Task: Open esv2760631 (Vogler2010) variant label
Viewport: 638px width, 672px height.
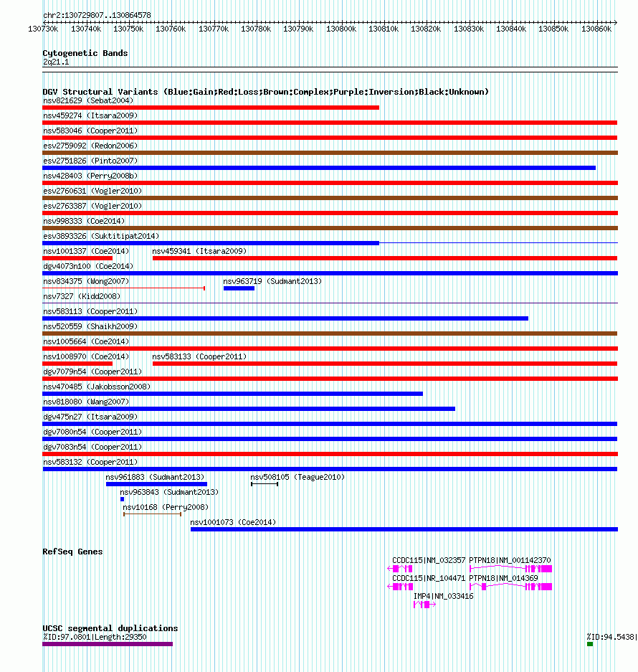Action: point(92,191)
